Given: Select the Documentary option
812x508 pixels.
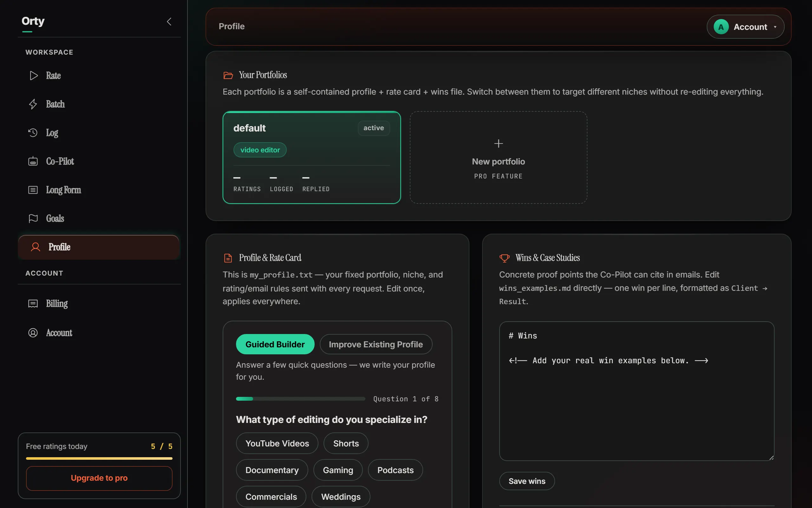Looking at the screenshot, I should pos(272,470).
